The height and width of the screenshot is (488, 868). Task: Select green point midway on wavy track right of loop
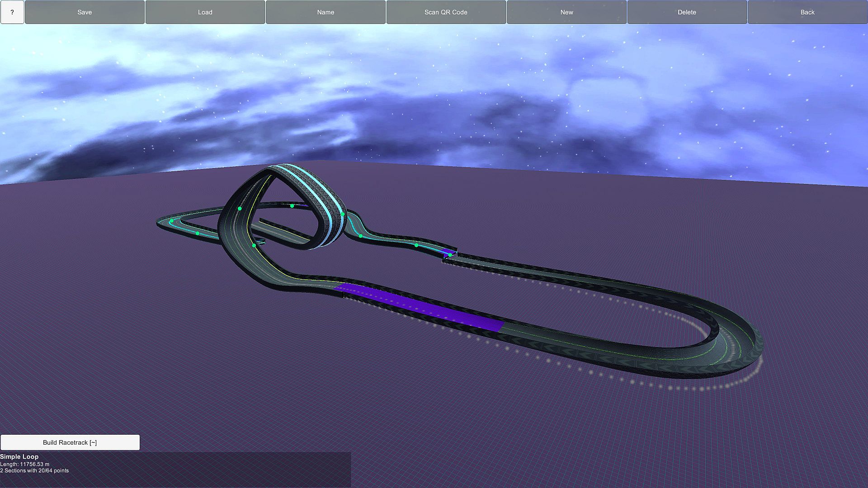click(416, 245)
